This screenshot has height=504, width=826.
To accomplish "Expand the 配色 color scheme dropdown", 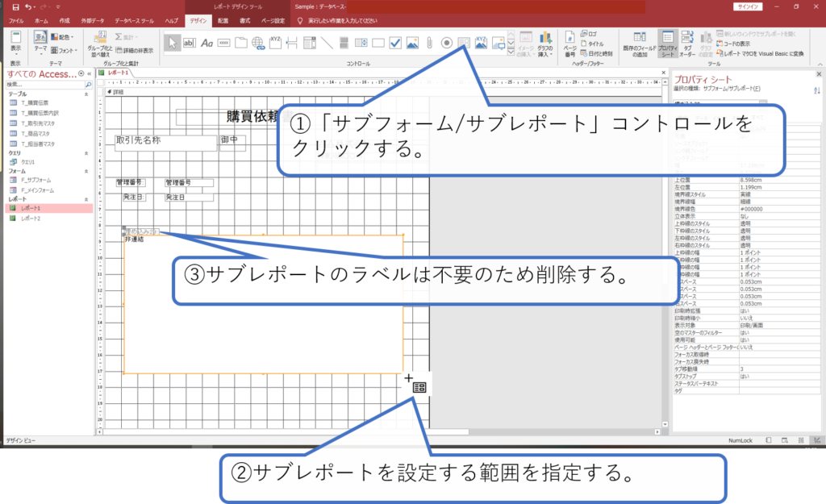I will [x=64, y=37].
